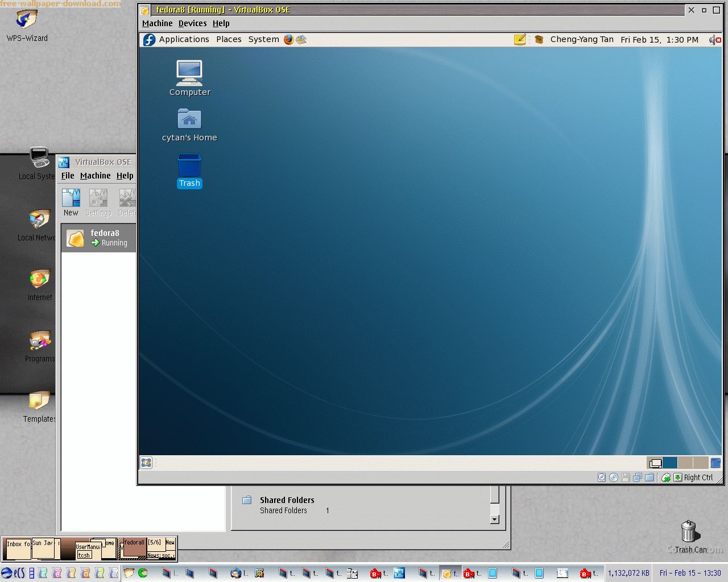Click the green circular icon on taskbar
The height and width of the screenshot is (582, 728).
point(143,573)
